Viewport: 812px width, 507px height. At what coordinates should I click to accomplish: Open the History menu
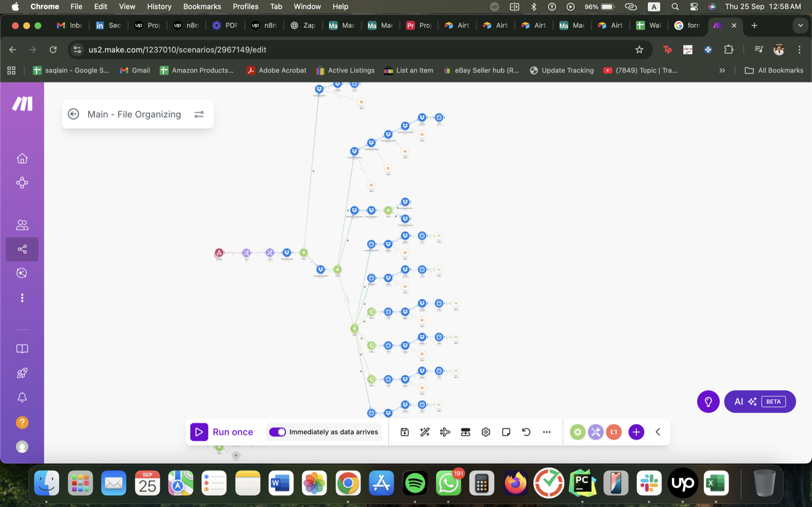(x=159, y=6)
